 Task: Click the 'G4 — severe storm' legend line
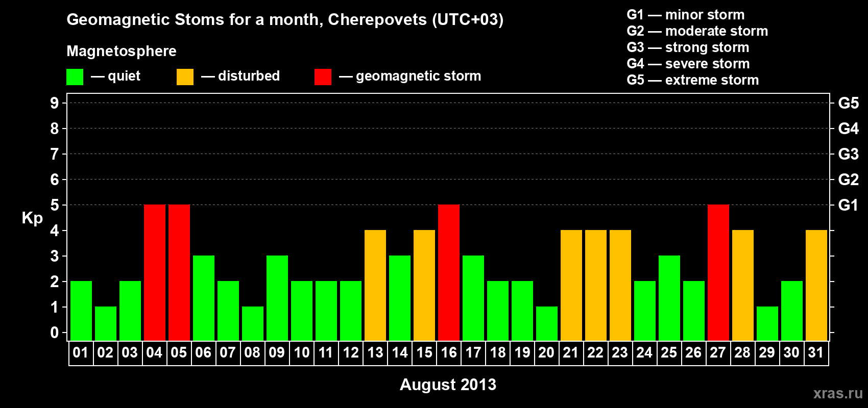coord(688,64)
